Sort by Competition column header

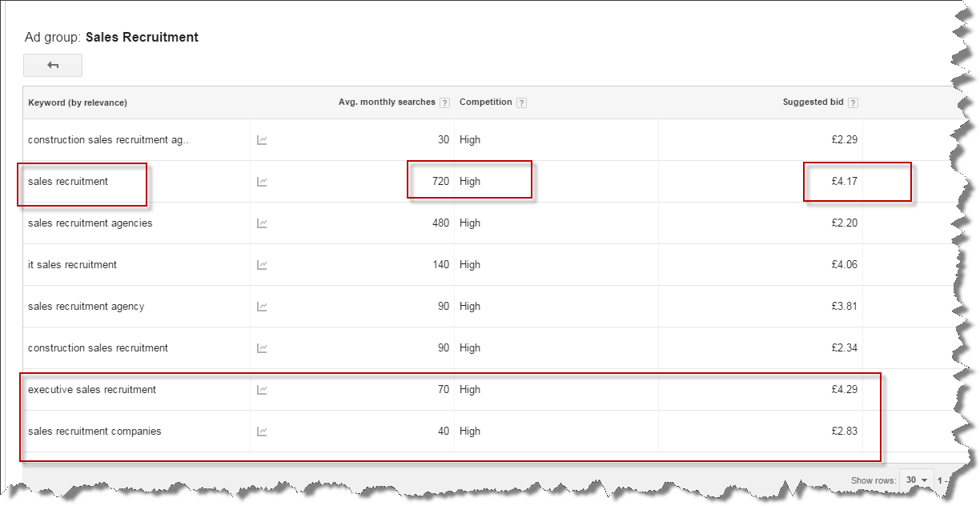point(485,102)
